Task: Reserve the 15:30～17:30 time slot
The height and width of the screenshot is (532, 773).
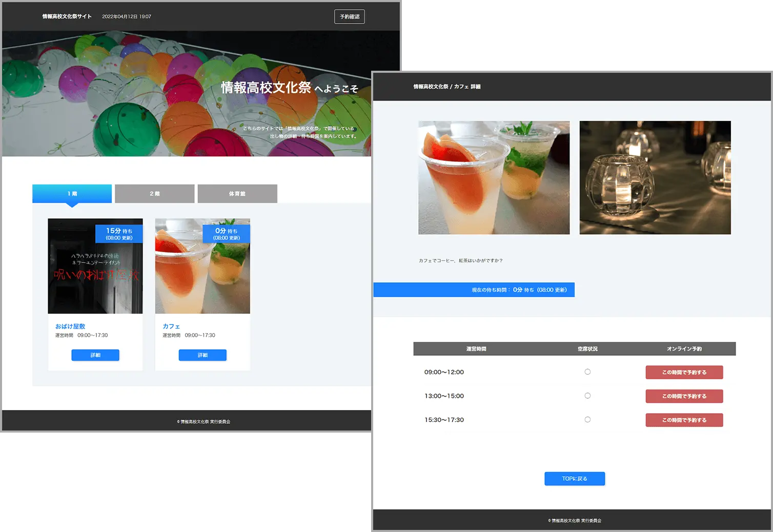Action: pyautogui.click(x=684, y=420)
